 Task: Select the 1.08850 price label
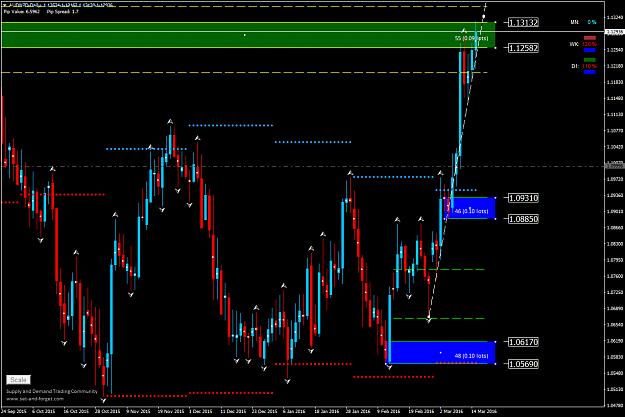click(523, 218)
